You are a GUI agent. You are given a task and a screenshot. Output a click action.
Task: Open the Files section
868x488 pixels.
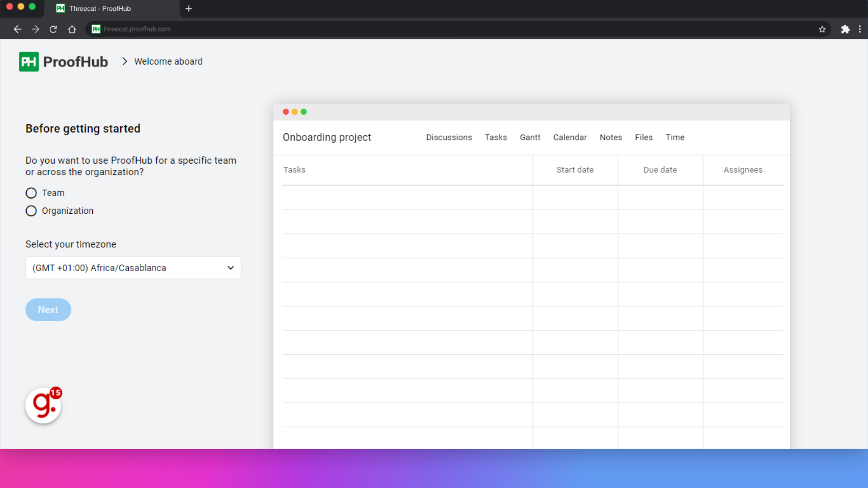[643, 137]
